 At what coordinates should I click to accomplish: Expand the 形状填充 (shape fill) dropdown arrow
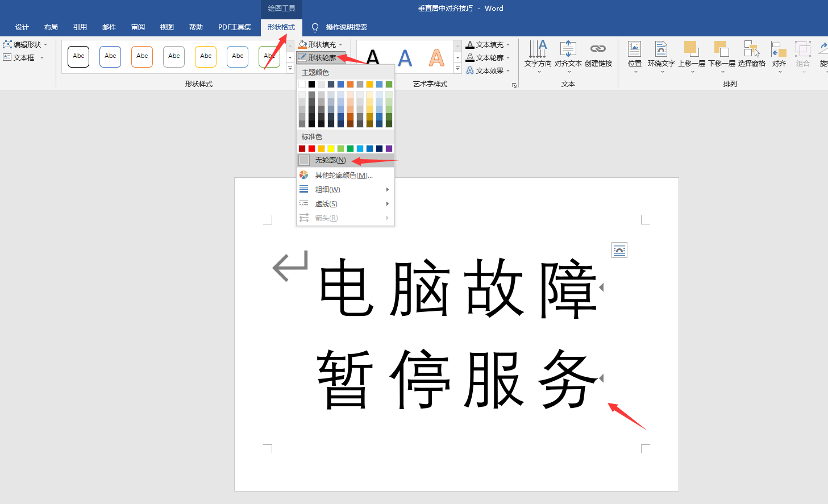tap(340, 44)
